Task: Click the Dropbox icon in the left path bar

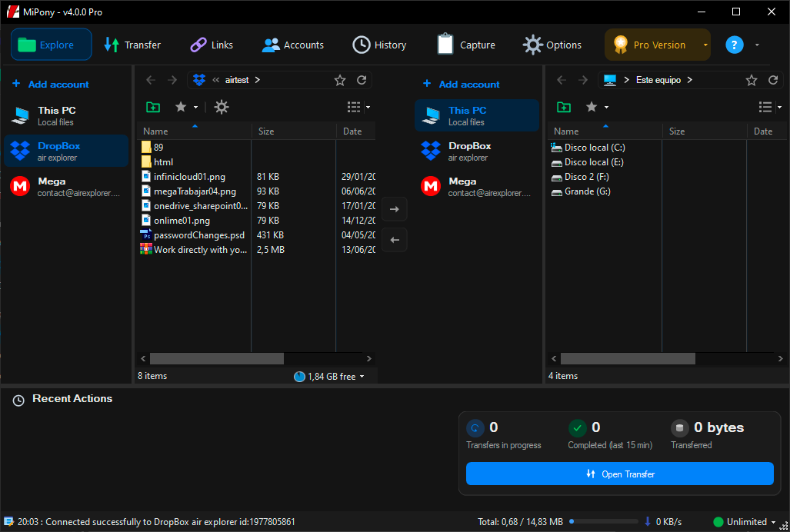Action: [199, 79]
